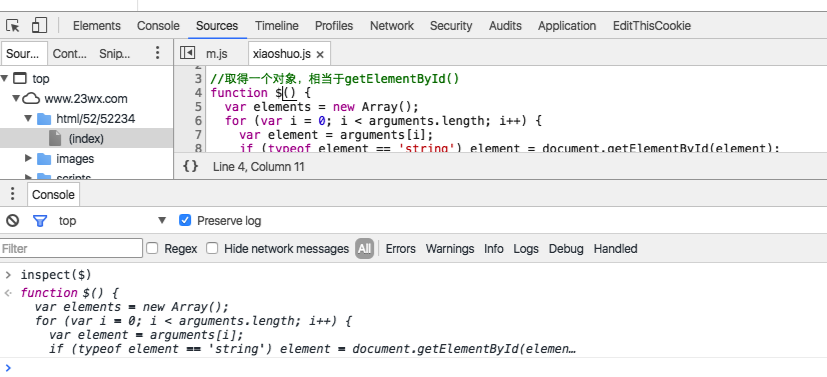
Task: Toggle the device toolbar icon
Action: [x=40, y=25]
